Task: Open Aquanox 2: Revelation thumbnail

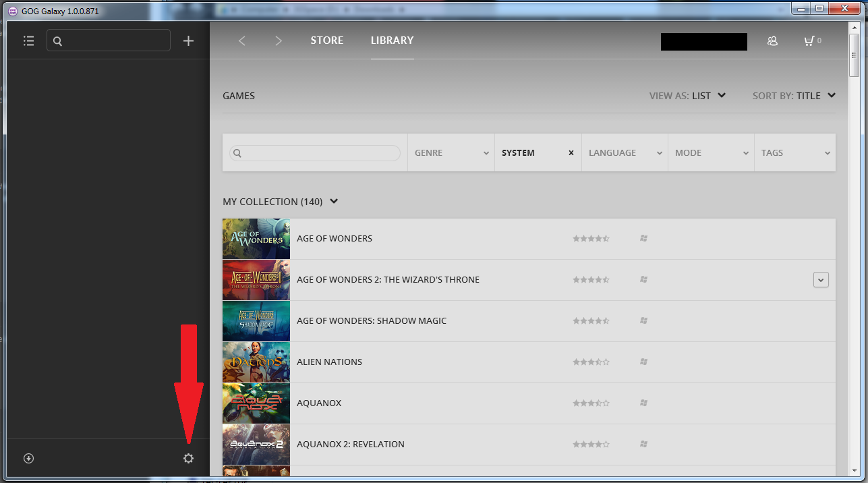Action: click(x=256, y=445)
